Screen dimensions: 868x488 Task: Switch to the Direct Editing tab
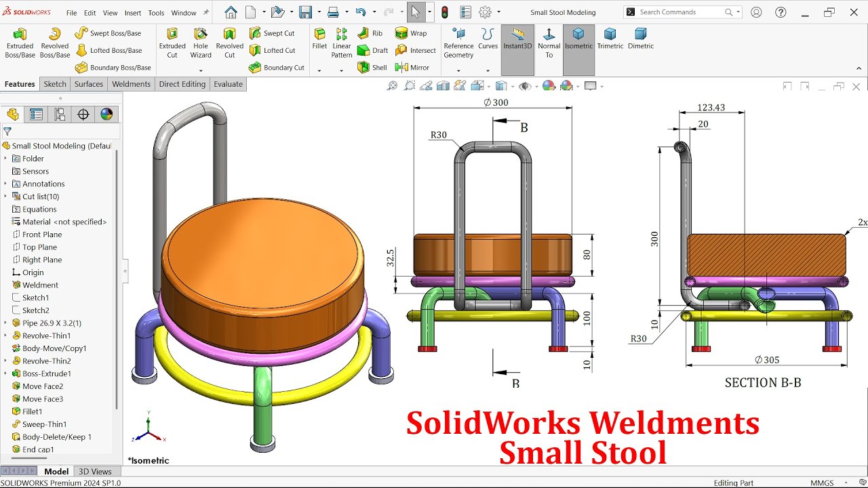(182, 84)
